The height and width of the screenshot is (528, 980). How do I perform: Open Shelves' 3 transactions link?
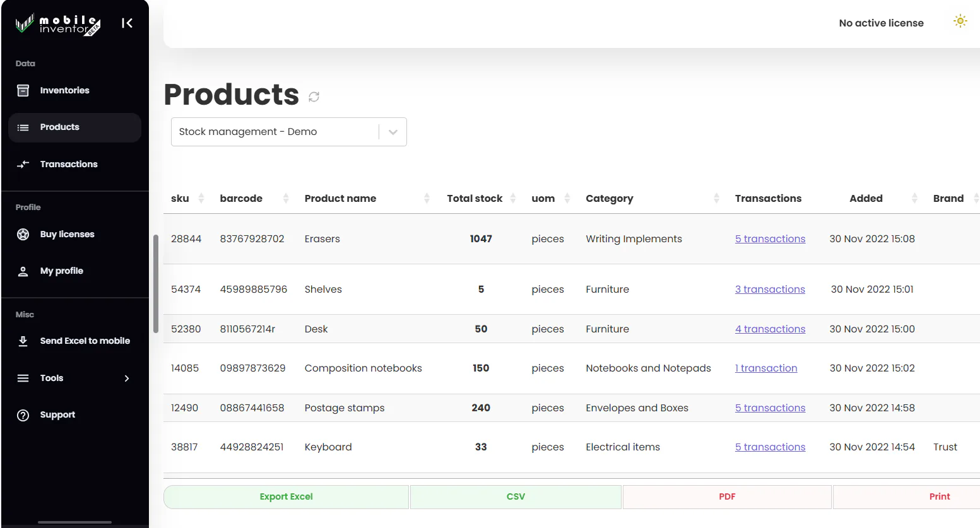(770, 290)
